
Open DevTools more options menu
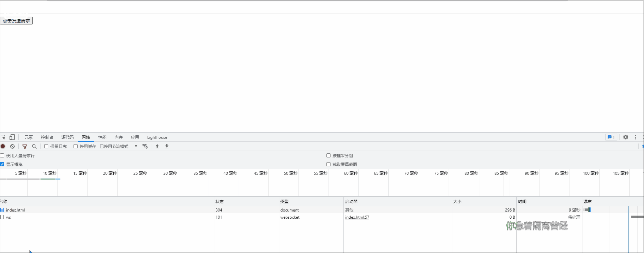(635, 137)
